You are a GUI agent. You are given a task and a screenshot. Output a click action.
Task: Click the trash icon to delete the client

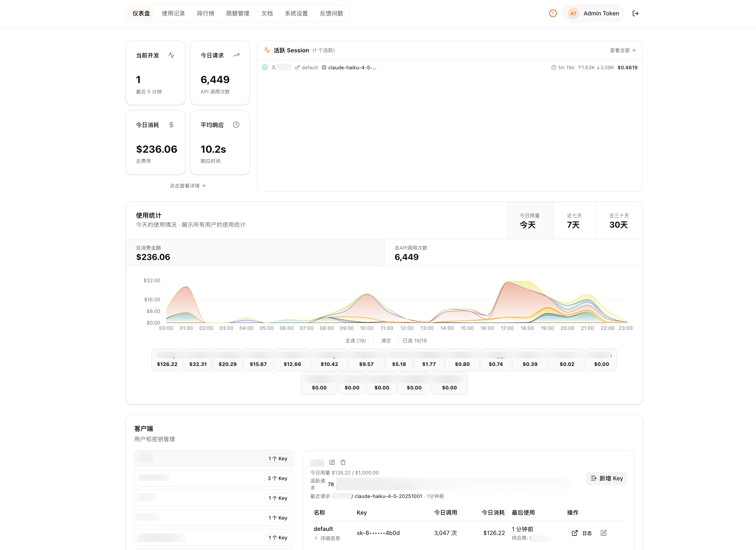pos(343,462)
